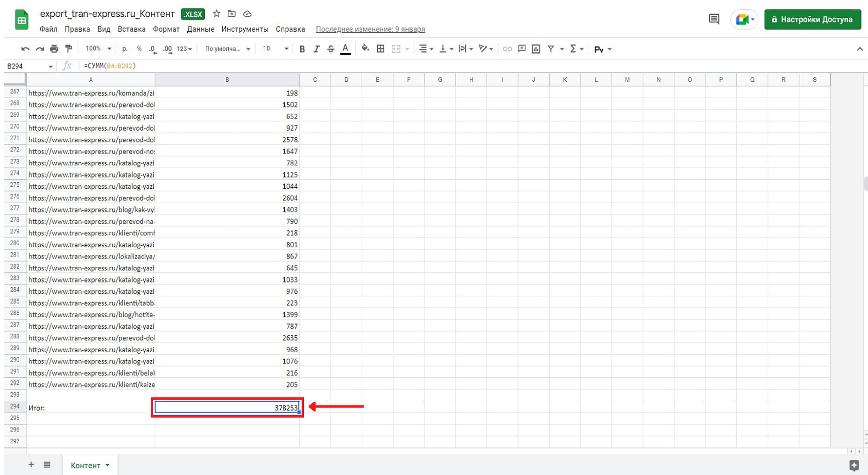
Task: Insert a comment
Action: click(522, 49)
